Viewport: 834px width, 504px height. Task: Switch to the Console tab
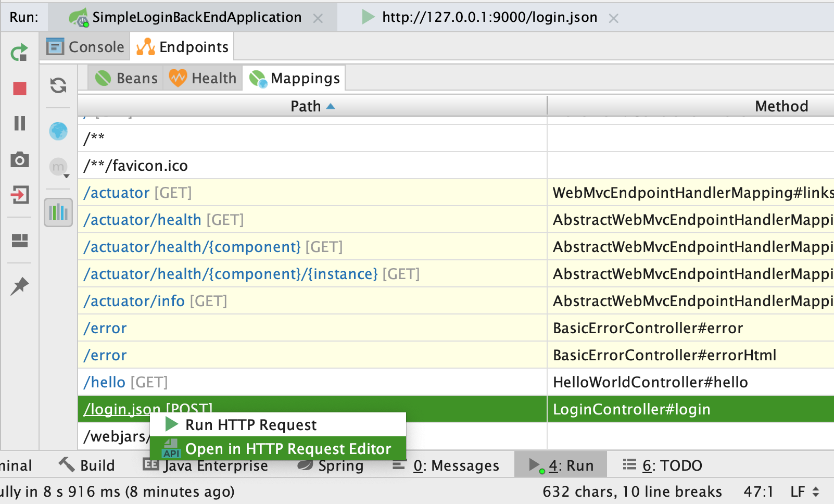pyautogui.click(x=86, y=47)
